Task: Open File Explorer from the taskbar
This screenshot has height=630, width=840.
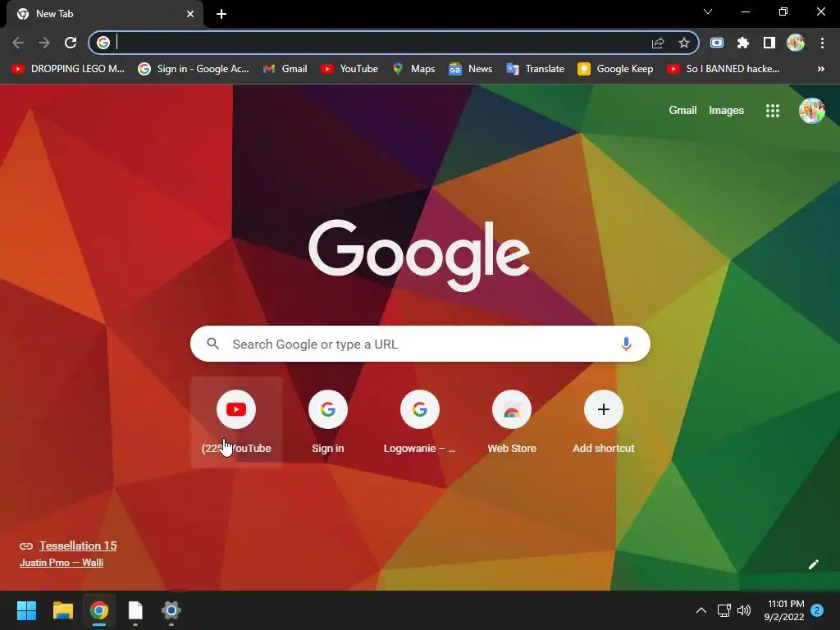Action: [62, 610]
